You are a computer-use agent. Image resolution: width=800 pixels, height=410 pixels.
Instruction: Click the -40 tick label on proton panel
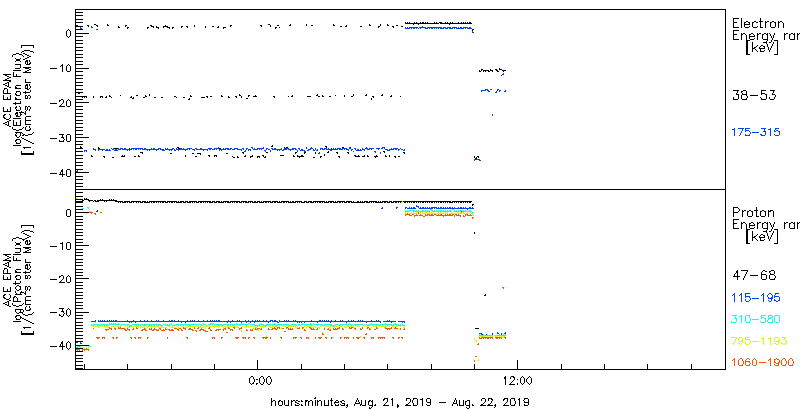coord(61,345)
